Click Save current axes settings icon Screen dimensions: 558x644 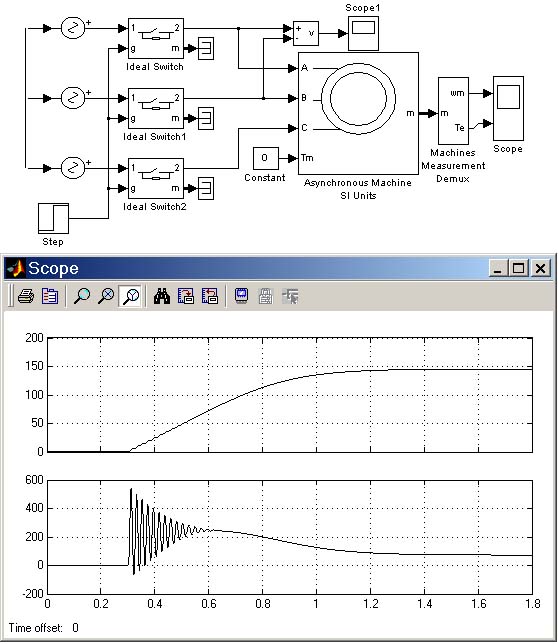pos(186,296)
